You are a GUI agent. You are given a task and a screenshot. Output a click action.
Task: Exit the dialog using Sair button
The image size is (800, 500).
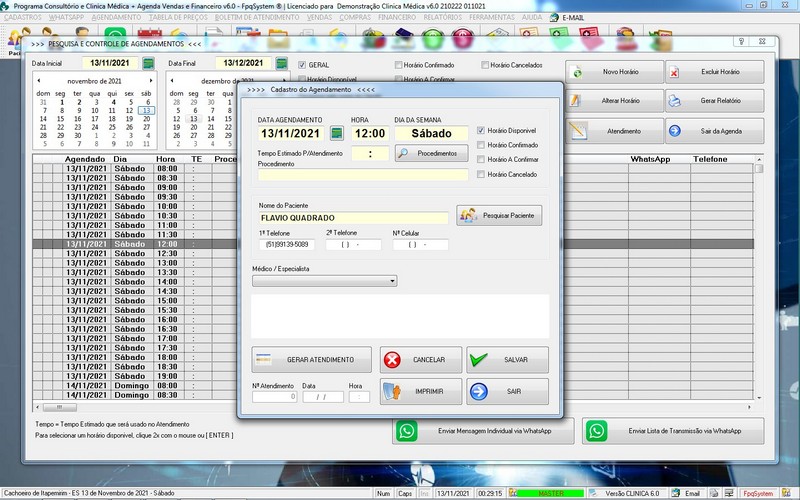click(x=508, y=391)
